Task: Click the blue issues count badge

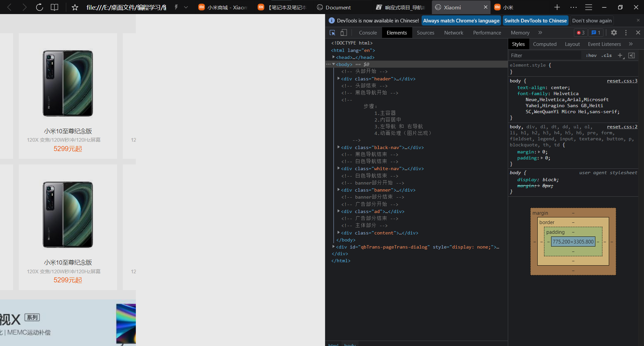Action: pyautogui.click(x=596, y=32)
